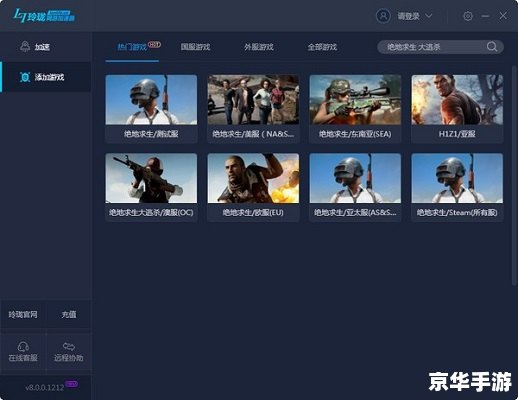Image resolution: width=518 pixels, height=400 pixels.
Task: Click the 绝地求生/美服 (NA&S... label text
Action: tap(253, 134)
